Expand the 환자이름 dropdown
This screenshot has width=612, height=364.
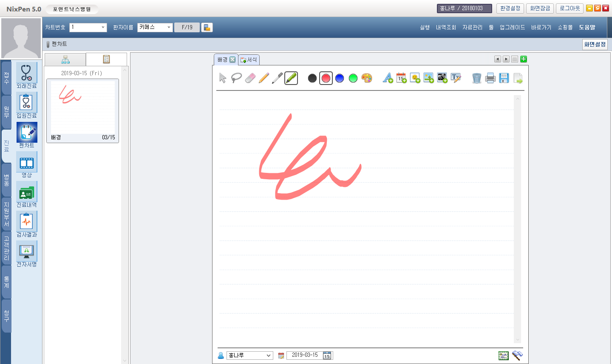click(169, 27)
